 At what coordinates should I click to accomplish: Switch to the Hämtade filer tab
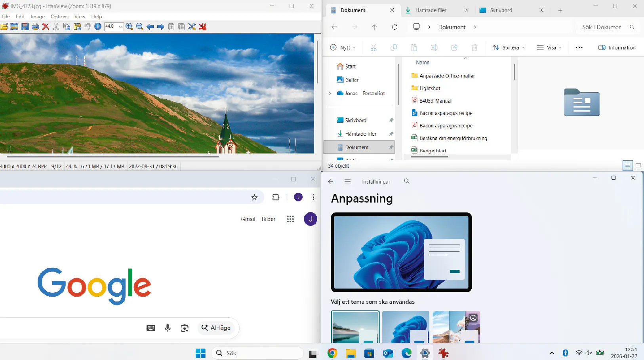(x=431, y=10)
